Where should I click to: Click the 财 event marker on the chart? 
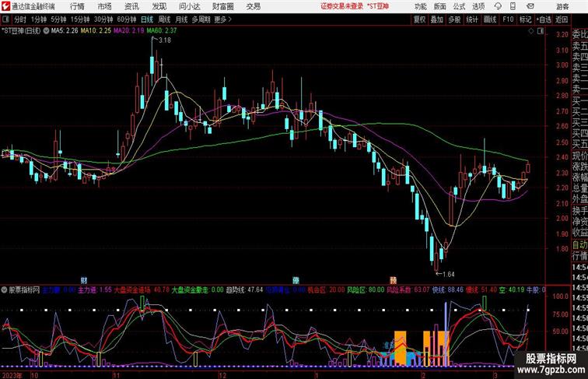point(84,280)
